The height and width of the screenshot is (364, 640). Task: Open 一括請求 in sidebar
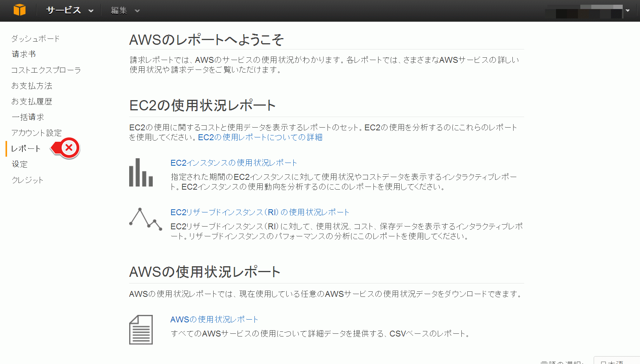[27, 117]
